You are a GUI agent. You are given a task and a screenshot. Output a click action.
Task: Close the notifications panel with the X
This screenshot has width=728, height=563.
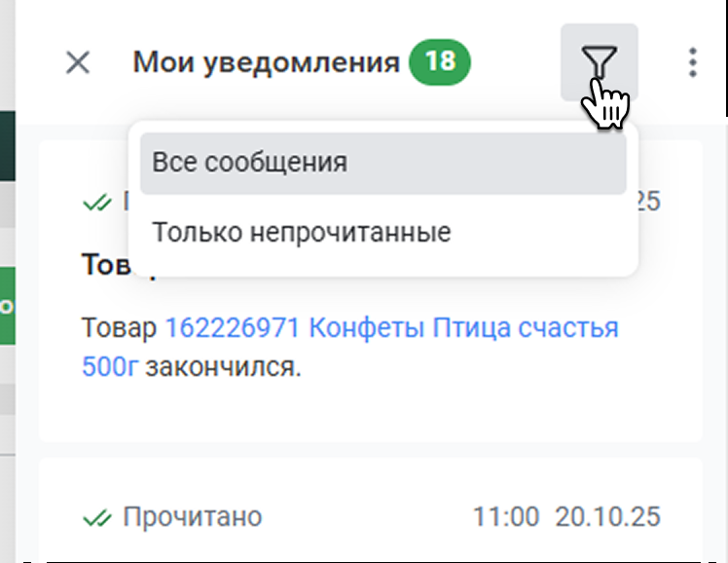pos(77,63)
